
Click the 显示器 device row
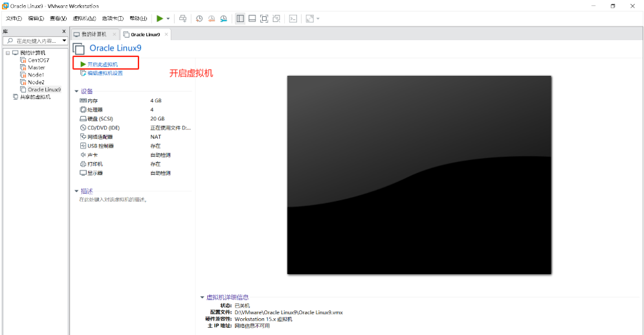[x=135, y=173]
